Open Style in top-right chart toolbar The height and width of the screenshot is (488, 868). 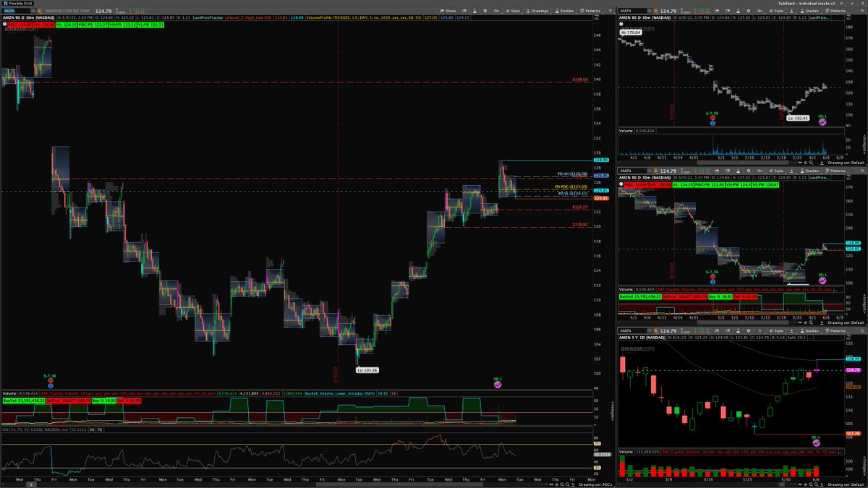776,11
